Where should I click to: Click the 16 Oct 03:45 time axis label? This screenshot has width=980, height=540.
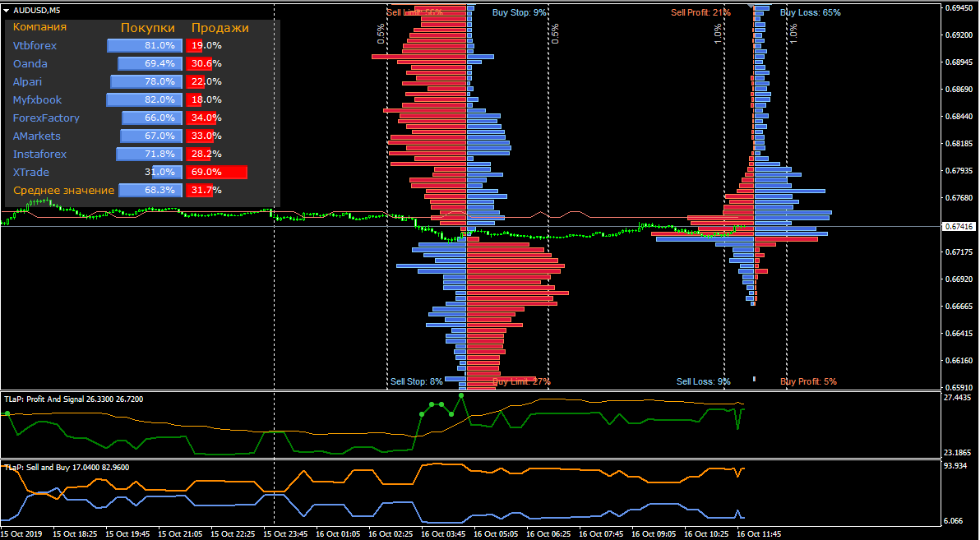point(443,534)
